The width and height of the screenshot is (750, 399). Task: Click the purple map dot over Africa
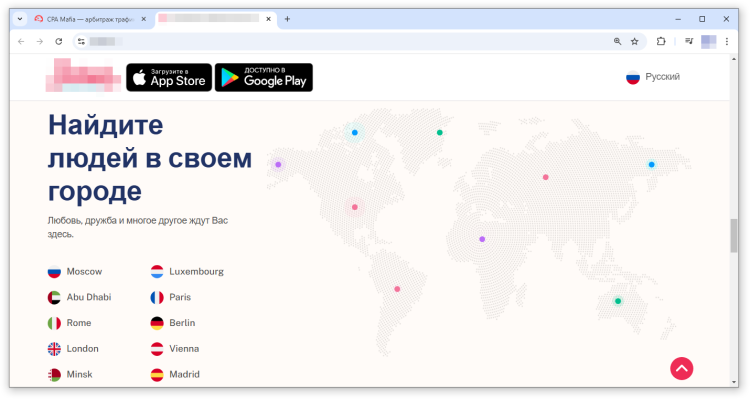[x=482, y=239]
